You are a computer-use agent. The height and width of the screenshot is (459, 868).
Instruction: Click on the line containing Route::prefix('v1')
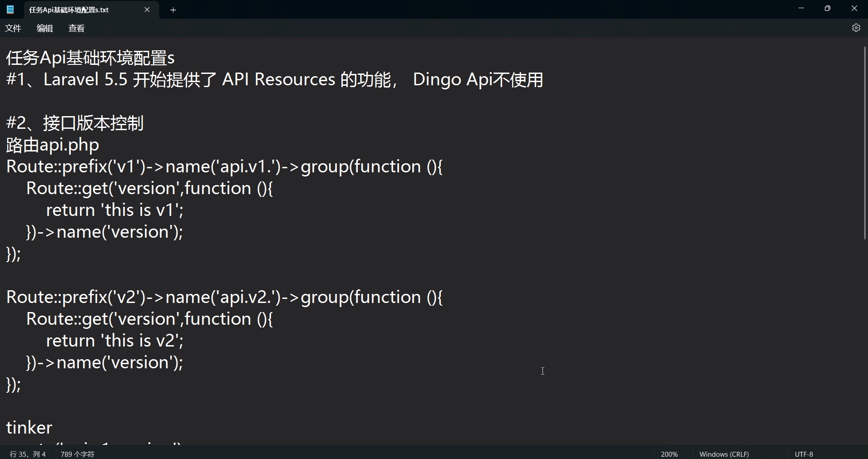(x=182, y=166)
